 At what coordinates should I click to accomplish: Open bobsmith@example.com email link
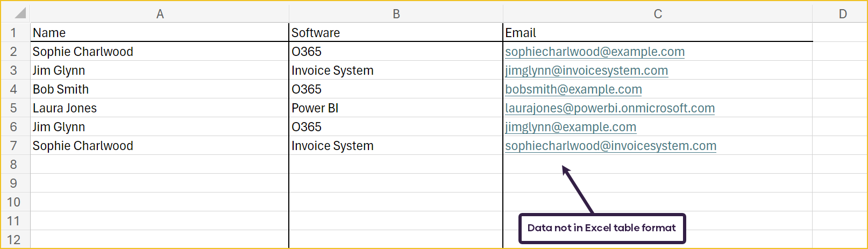pos(573,89)
